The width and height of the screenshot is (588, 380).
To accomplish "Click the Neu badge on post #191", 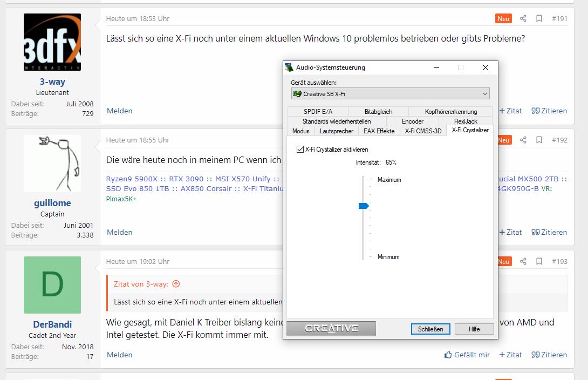I will click(x=503, y=18).
